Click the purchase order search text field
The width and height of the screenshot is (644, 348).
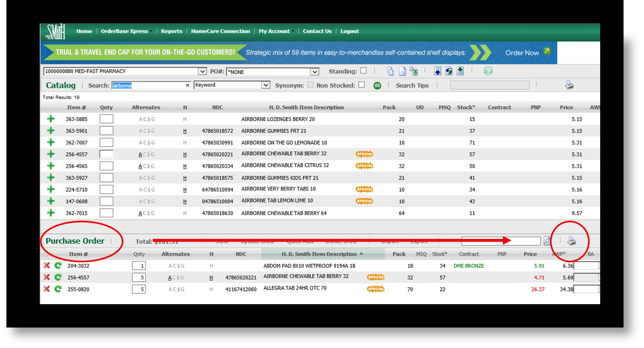(x=501, y=241)
